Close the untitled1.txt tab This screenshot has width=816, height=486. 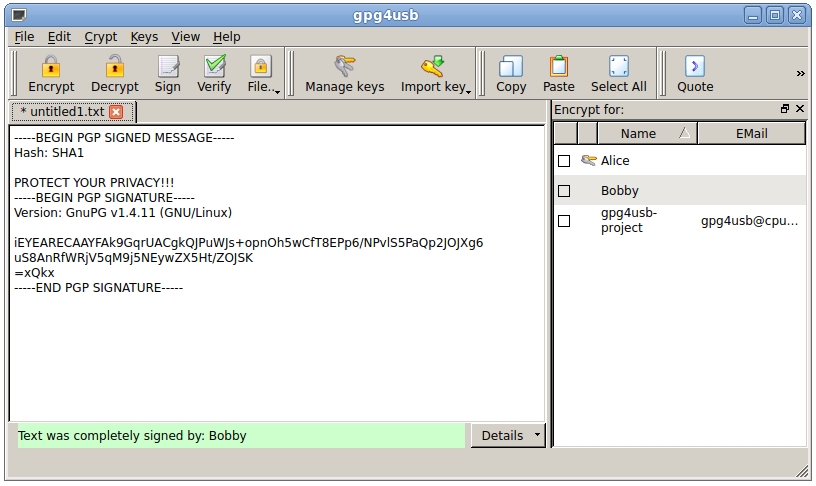click(117, 112)
